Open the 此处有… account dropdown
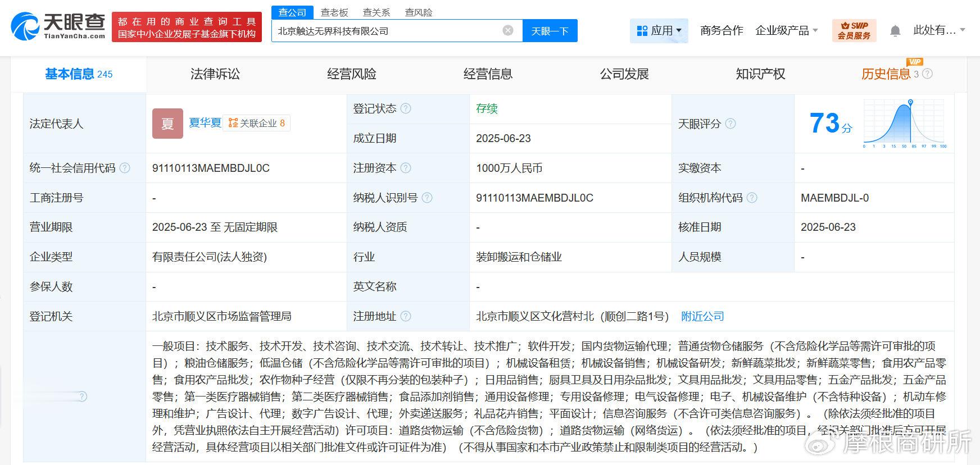 938,30
